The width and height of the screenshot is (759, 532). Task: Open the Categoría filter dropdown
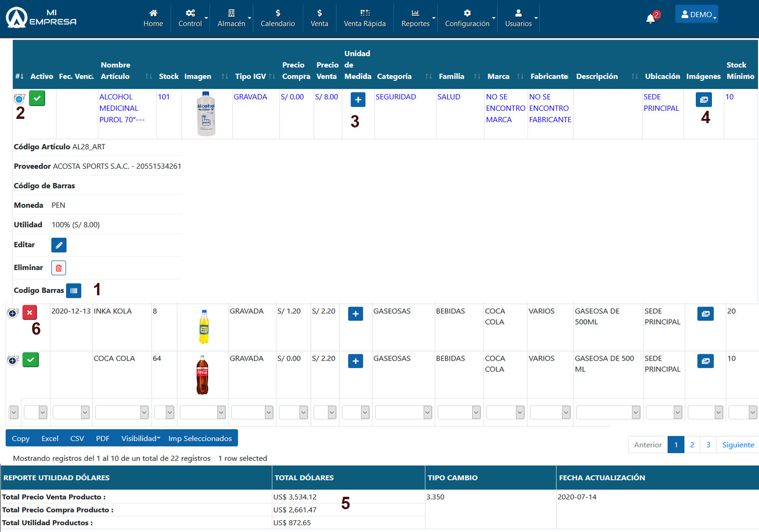point(404,413)
